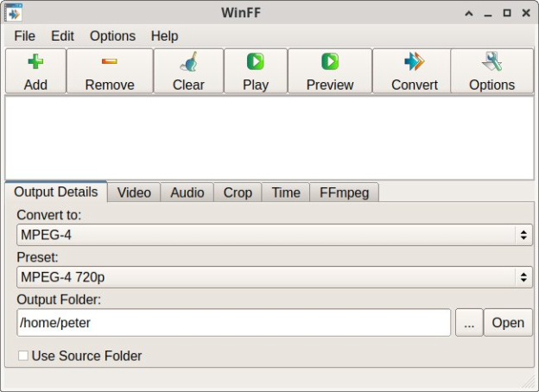Click the Preview toolbar icon
The image size is (539, 392).
click(330, 62)
